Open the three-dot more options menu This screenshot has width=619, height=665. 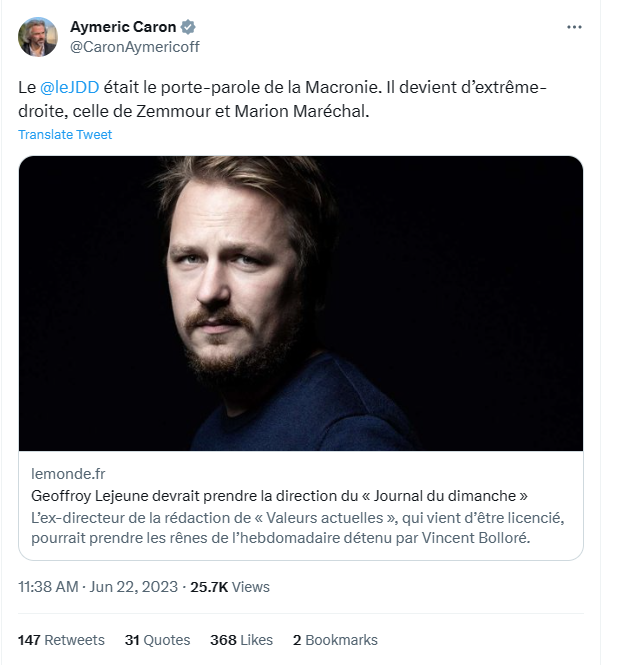[x=574, y=27]
